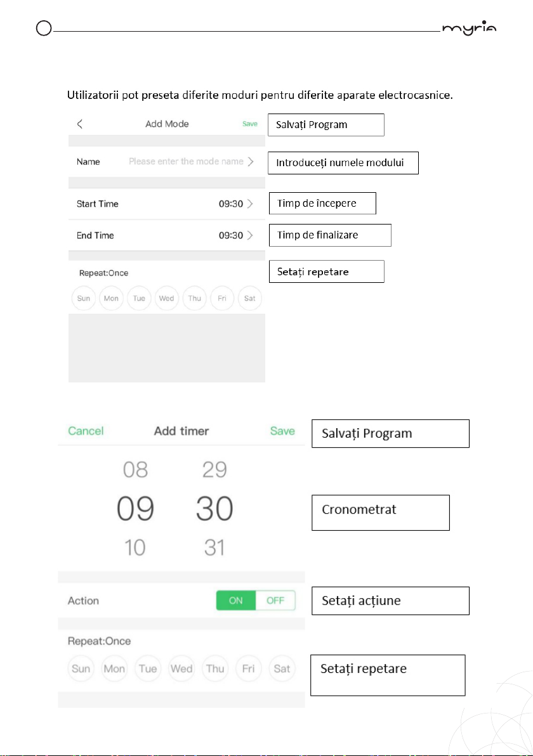
Task: Open the mode name field chevron
Action: 251,162
